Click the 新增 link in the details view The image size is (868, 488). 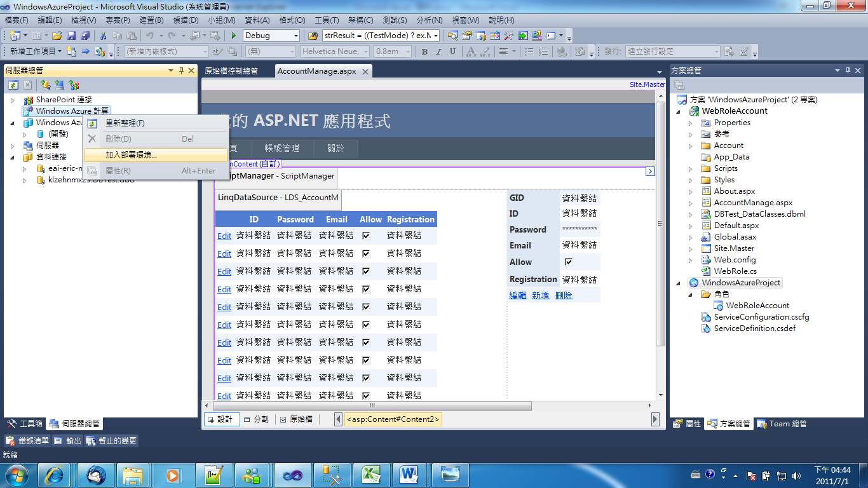pyautogui.click(x=541, y=295)
